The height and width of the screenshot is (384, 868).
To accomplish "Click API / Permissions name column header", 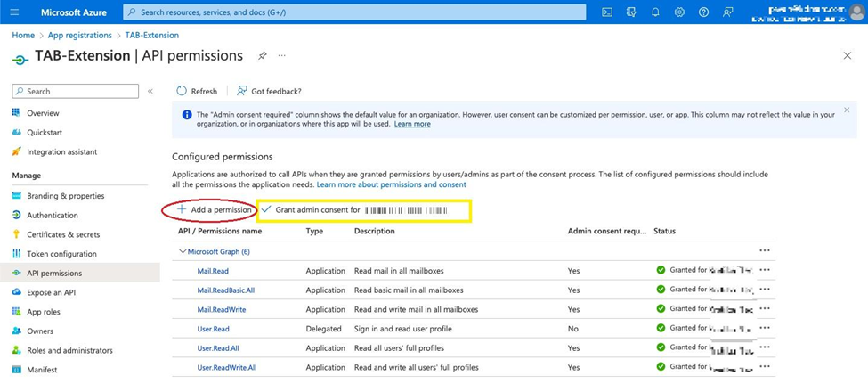I will (220, 231).
